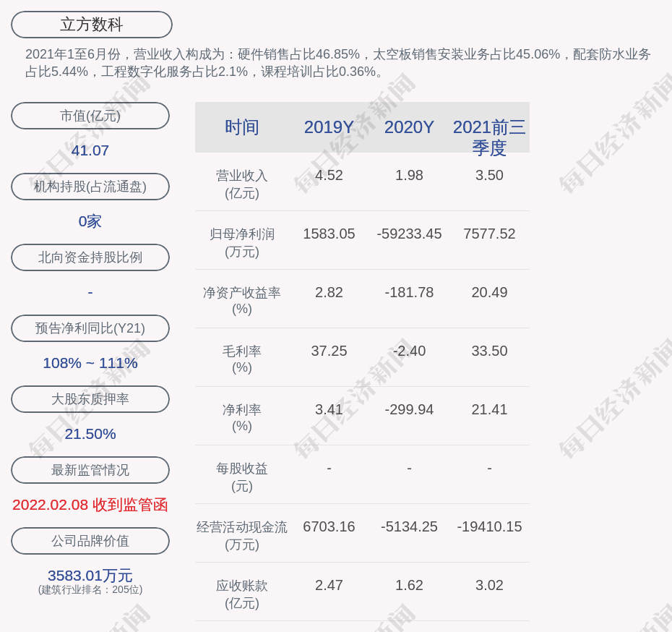The image size is (672, 632).
Task: Click the 2019Y column header
Action: click(329, 127)
